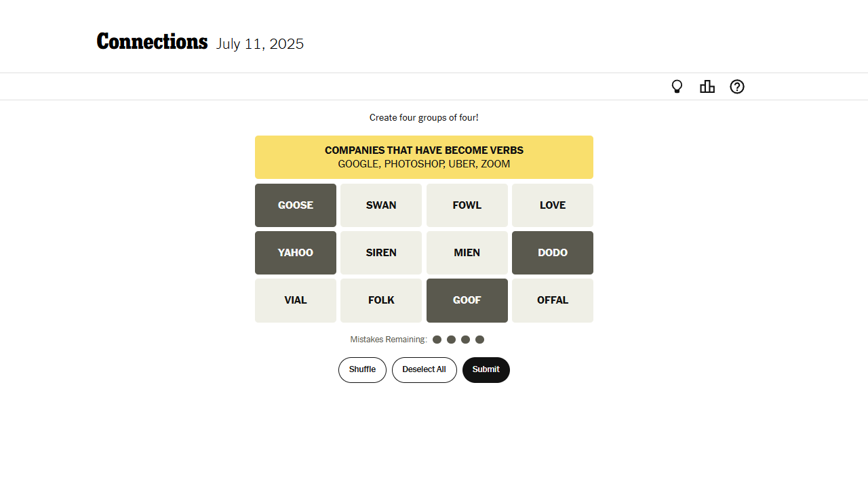Click the Deselect All button

pyautogui.click(x=425, y=370)
